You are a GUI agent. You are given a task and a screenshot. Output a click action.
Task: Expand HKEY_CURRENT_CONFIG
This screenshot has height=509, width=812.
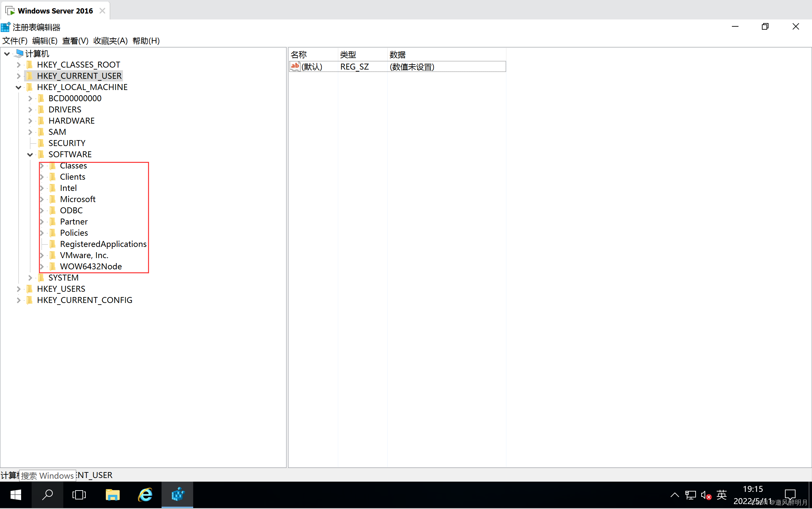click(18, 300)
